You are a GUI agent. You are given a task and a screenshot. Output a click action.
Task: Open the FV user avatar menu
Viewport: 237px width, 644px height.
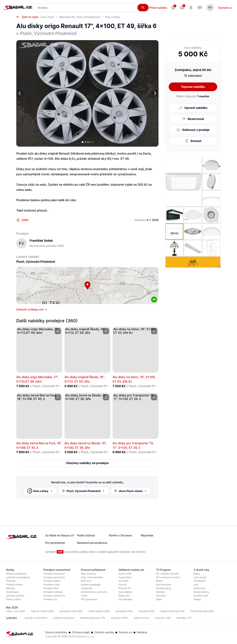click(x=210, y=8)
